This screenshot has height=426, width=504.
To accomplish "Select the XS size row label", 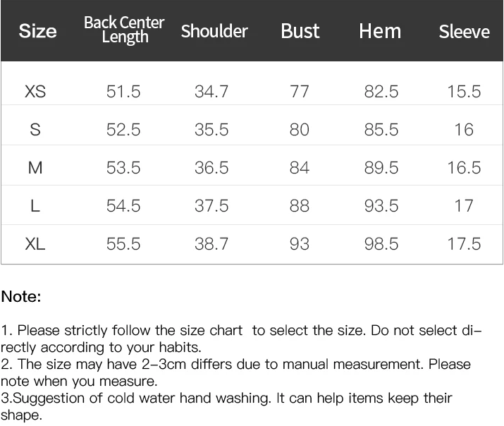I will coord(35,91).
